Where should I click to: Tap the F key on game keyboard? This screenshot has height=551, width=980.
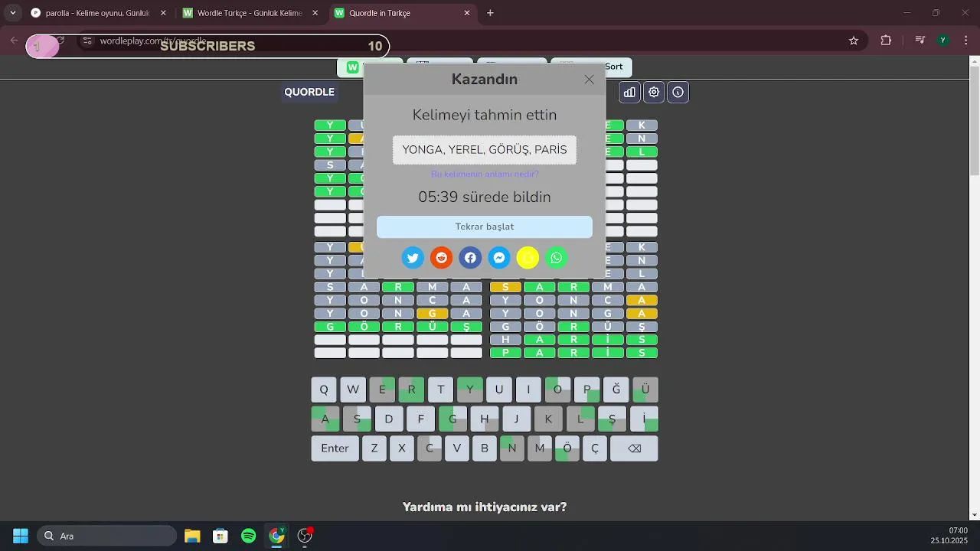tap(421, 419)
